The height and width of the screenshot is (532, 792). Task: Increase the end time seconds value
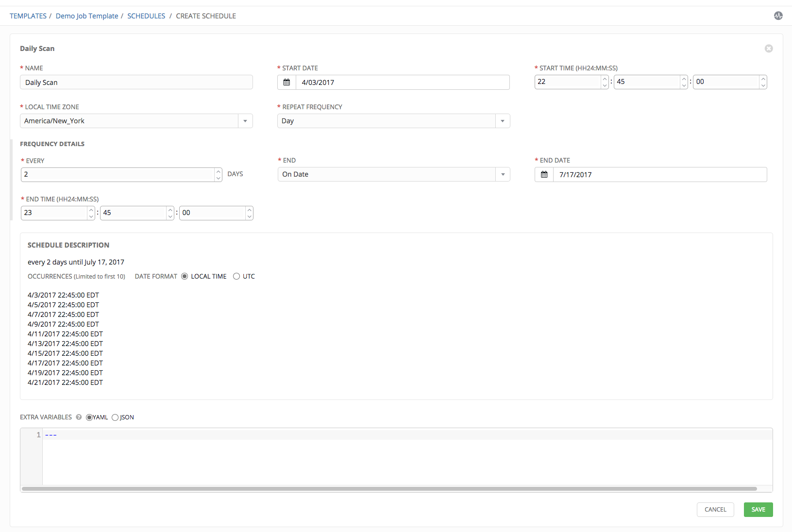tap(249, 210)
